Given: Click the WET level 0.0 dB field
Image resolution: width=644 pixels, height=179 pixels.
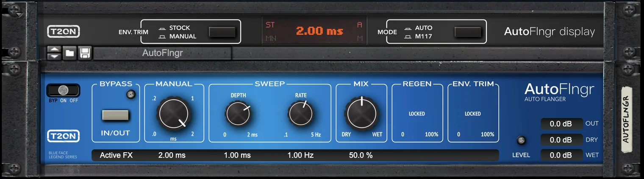Looking at the screenshot, I should tap(561, 155).
